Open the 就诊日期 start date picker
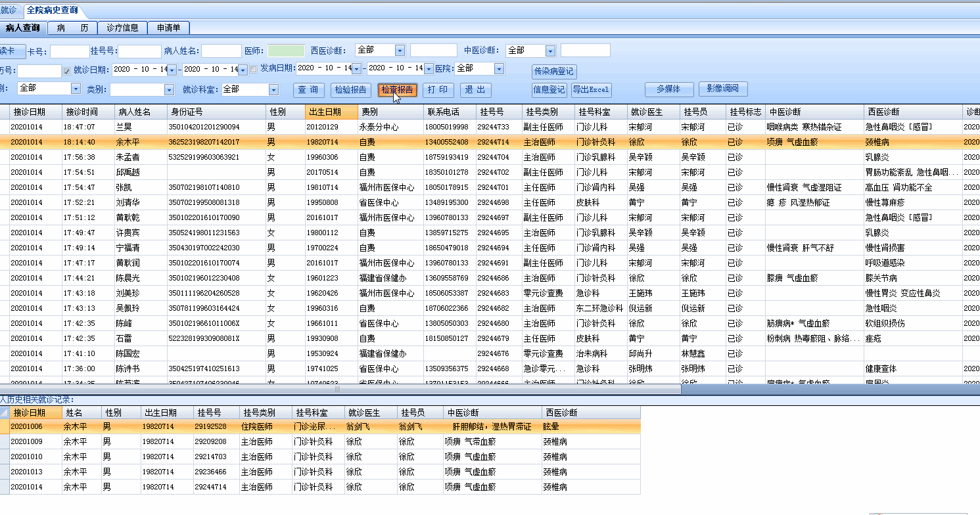Image resolution: width=980 pixels, height=515 pixels. [x=172, y=69]
